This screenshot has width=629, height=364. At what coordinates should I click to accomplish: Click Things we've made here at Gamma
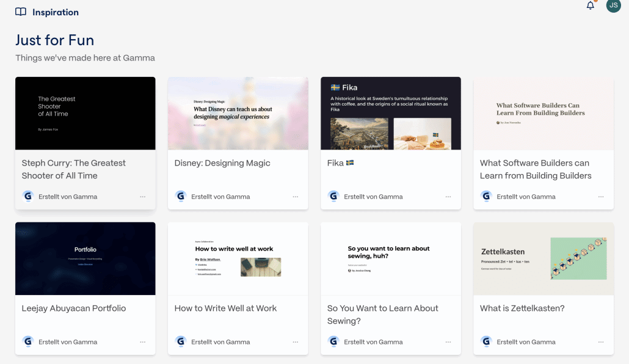[85, 58]
